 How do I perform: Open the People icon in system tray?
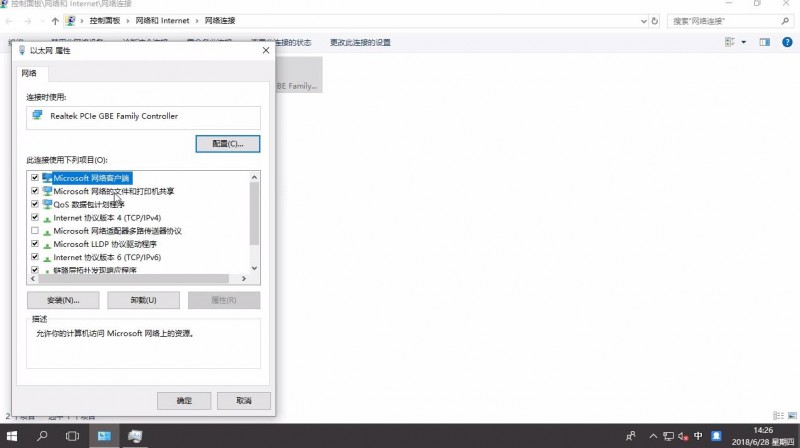click(x=631, y=436)
